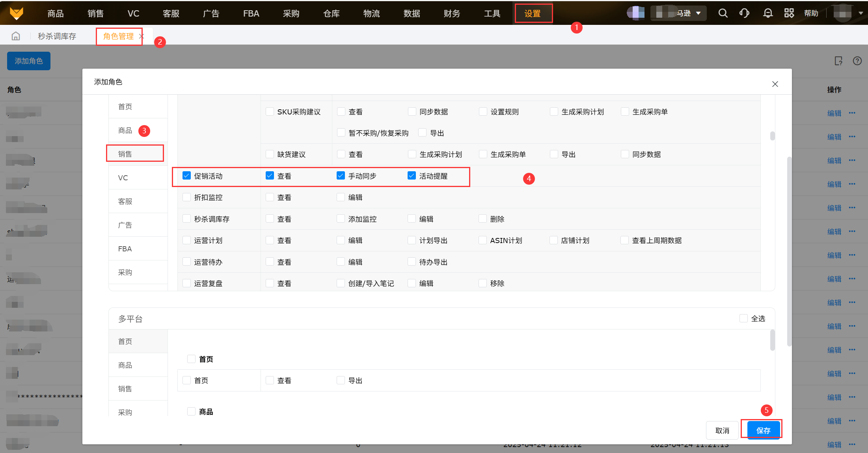This screenshot has width=868, height=453.
Task: Click the help question-mark circle icon
Action: (x=857, y=61)
